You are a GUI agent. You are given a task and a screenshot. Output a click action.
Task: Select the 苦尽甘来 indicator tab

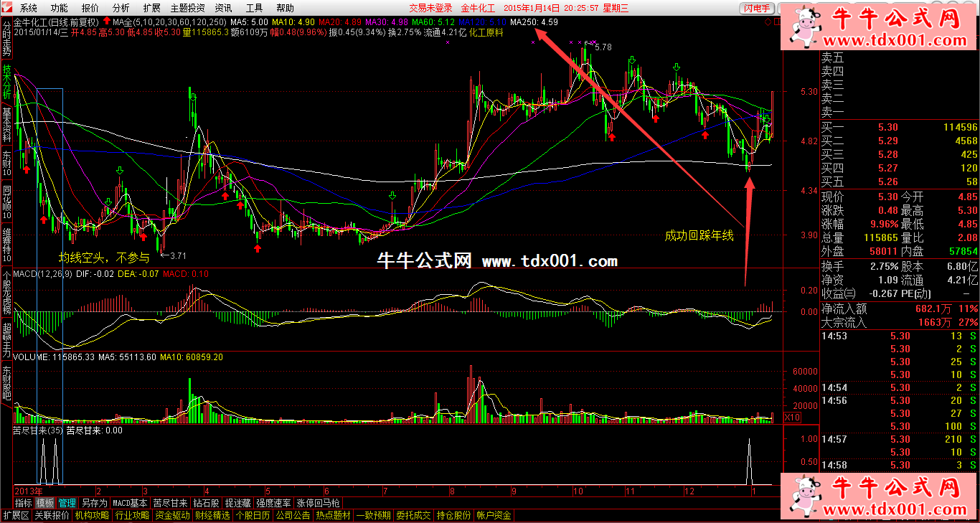pyautogui.click(x=171, y=504)
